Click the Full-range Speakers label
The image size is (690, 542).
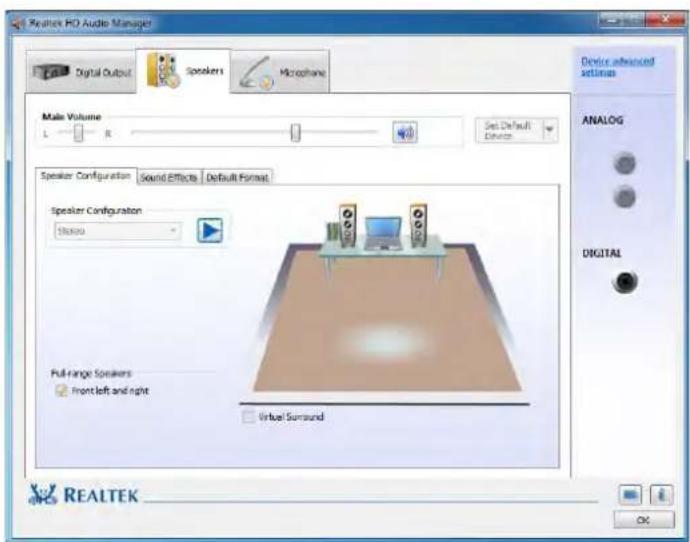pos(91,374)
